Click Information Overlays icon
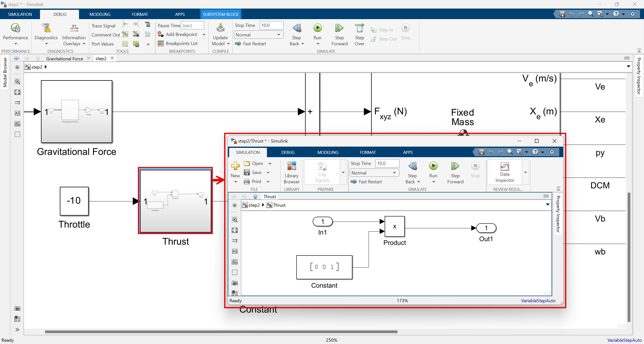 coord(74,28)
